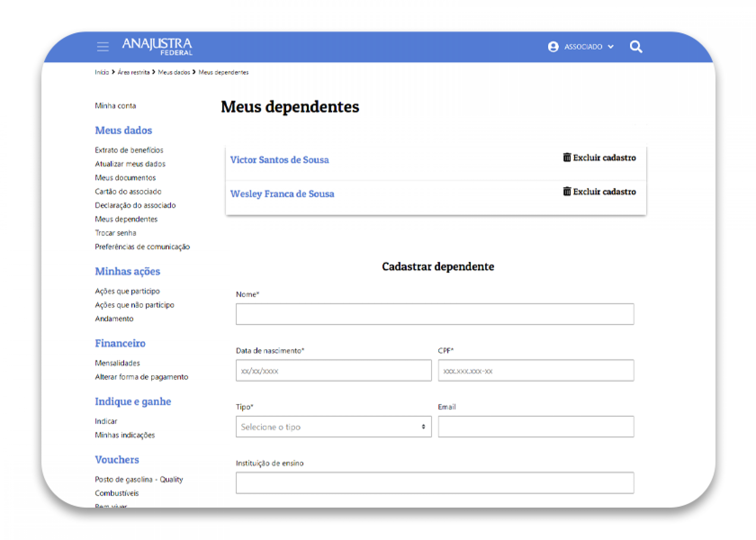This screenshot has height=540, width=756.
Task: Open 'Trocar senha' sidebar item
Action: pyautogui.click(x=115, y=233)
